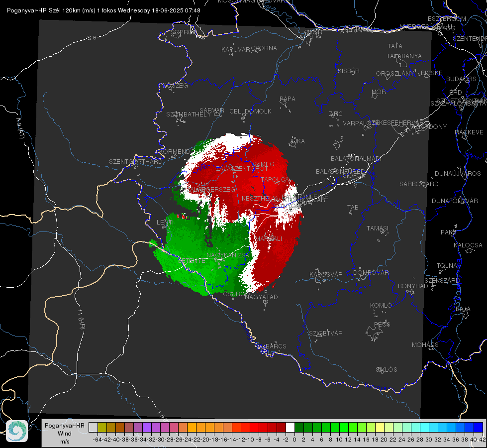Select the KÖRMEND label
Viewport: 487px width, 448px height.
coord(175,152)
